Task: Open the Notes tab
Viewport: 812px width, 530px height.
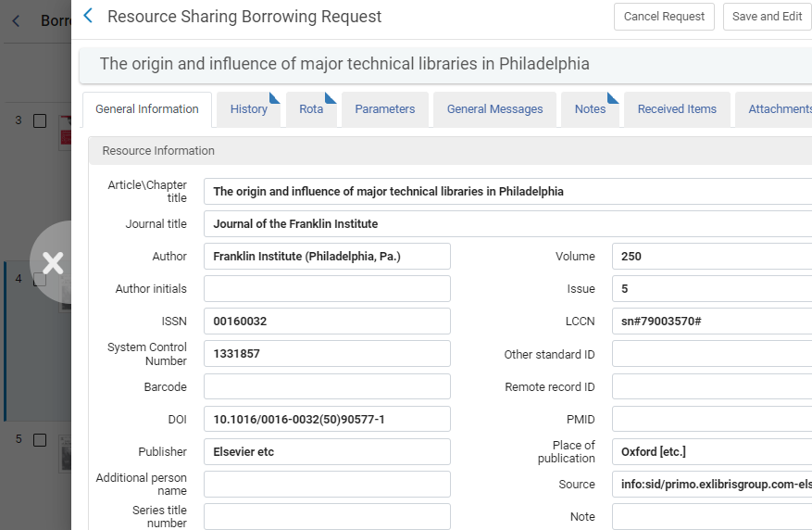Action: (x=590, y=109)
